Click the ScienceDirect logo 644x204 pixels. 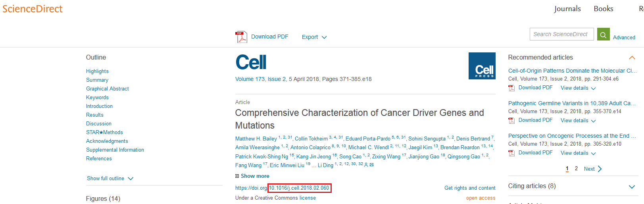point(33,9)
